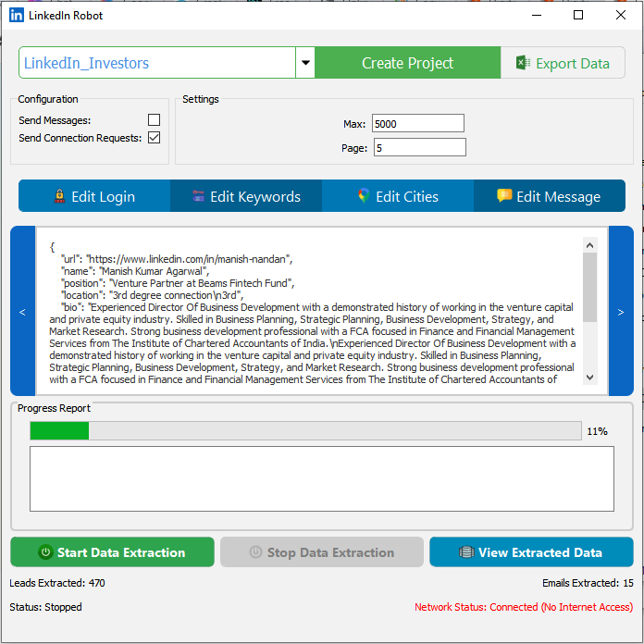Click View Extracted Data button label
Image resolution: width=644 pixels, height=644 pixels.
(540, 552)
